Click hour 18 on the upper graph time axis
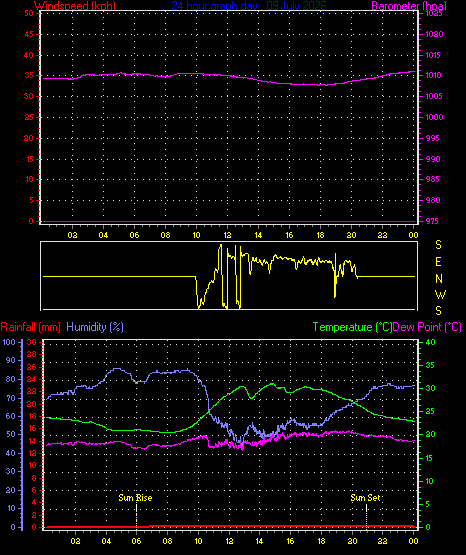 [x=320, y=235]
